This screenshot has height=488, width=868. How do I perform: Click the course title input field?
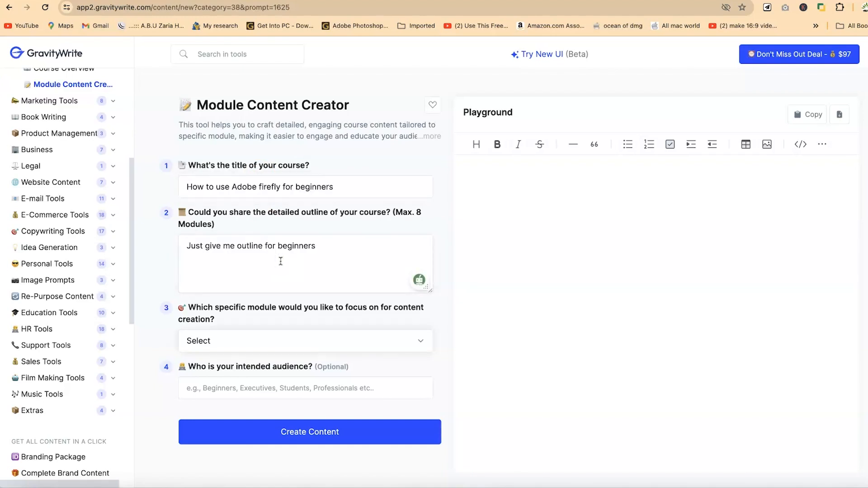tap(305, 187)
